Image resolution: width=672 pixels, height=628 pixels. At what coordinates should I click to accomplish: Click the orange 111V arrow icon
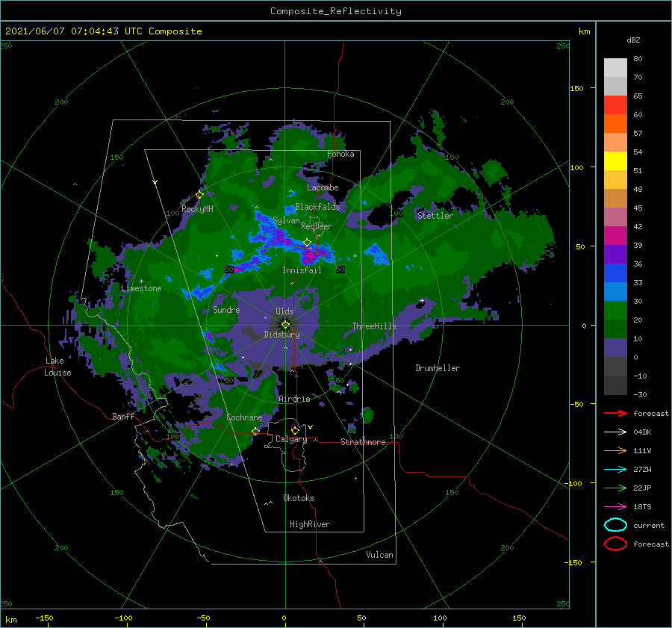(x=615, y=450)
